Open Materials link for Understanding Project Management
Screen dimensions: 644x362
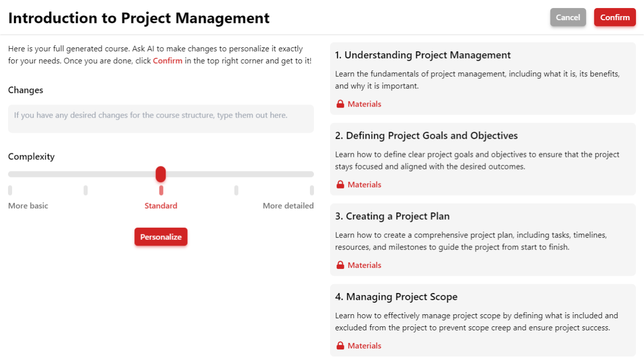click(364, 104)
